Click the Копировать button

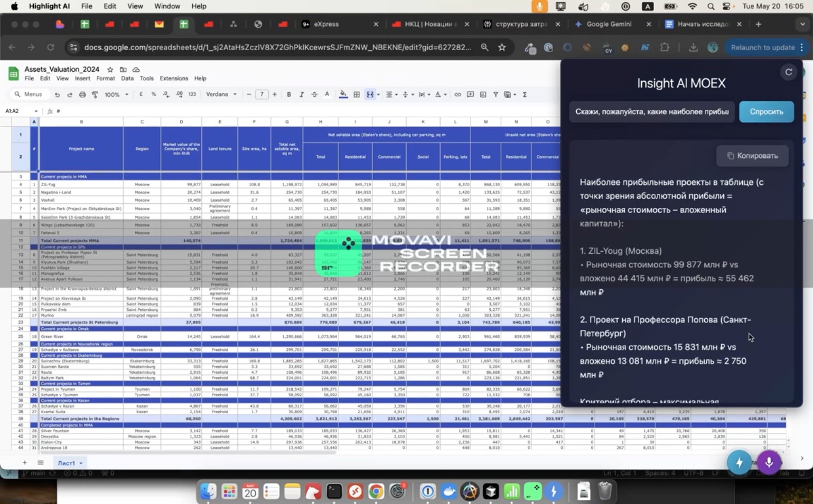(752, 156)
